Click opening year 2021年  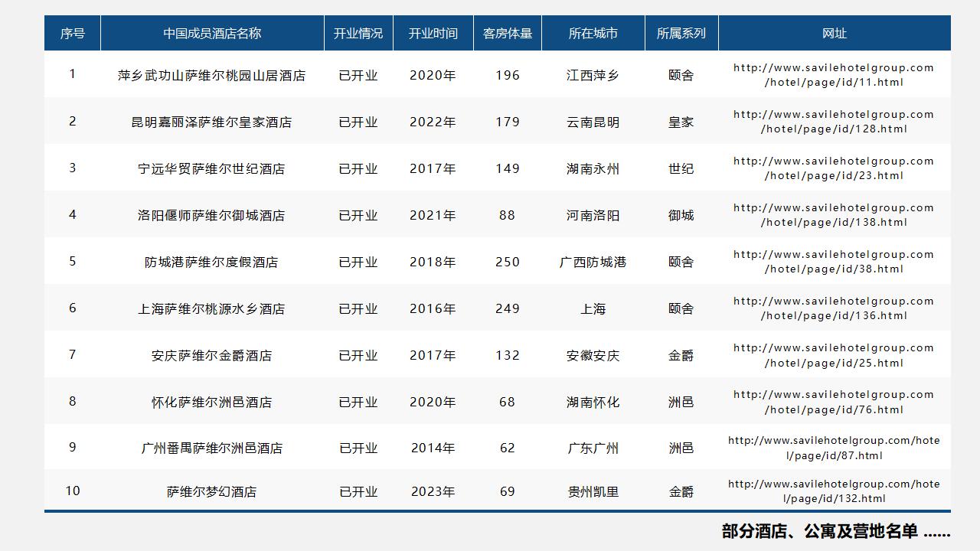(433, 216)
